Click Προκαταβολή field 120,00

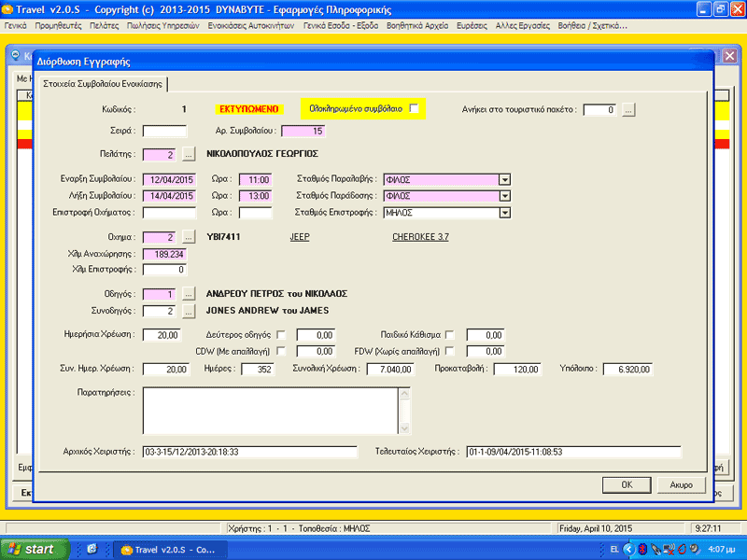(x=517, y=369)
